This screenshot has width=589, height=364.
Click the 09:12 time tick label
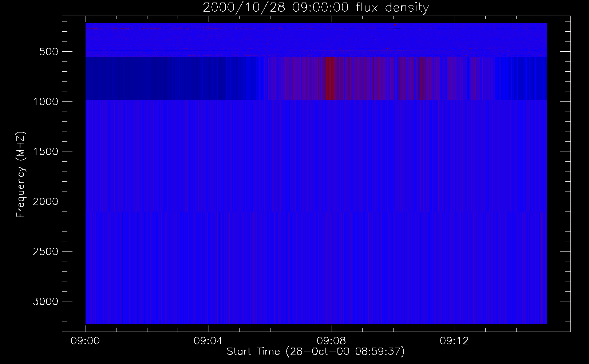[454, 341]
